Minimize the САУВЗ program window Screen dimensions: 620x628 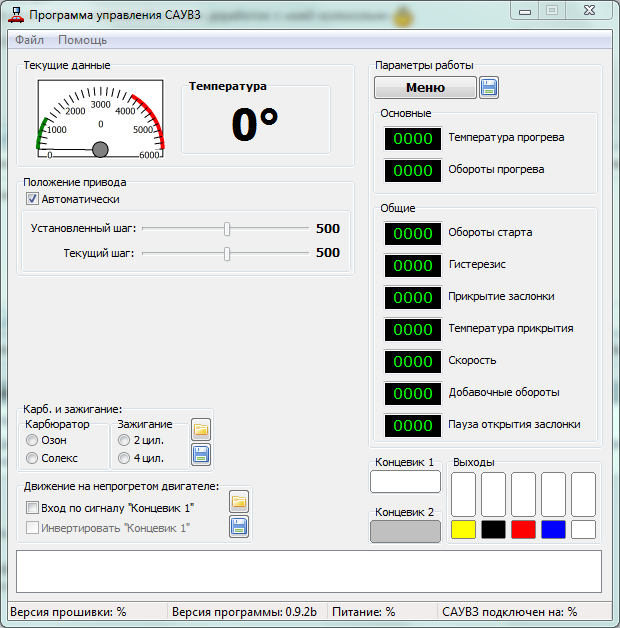point(525,11)
